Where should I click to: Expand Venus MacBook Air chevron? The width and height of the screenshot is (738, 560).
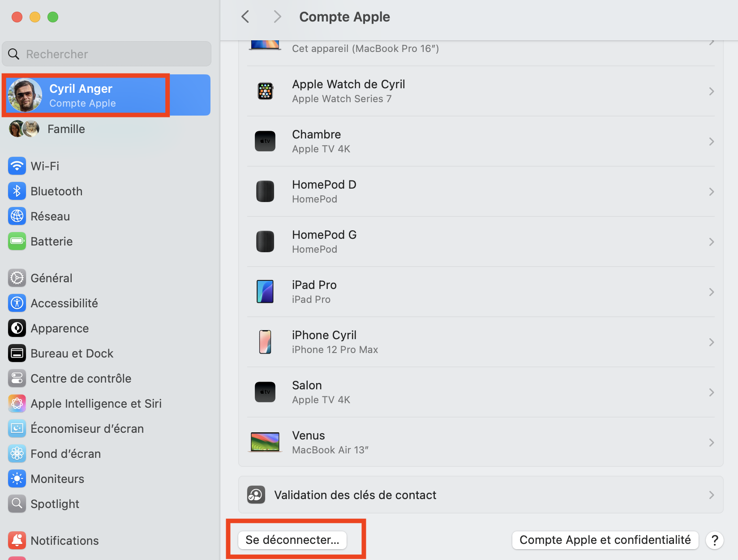[x=711, y=443]
